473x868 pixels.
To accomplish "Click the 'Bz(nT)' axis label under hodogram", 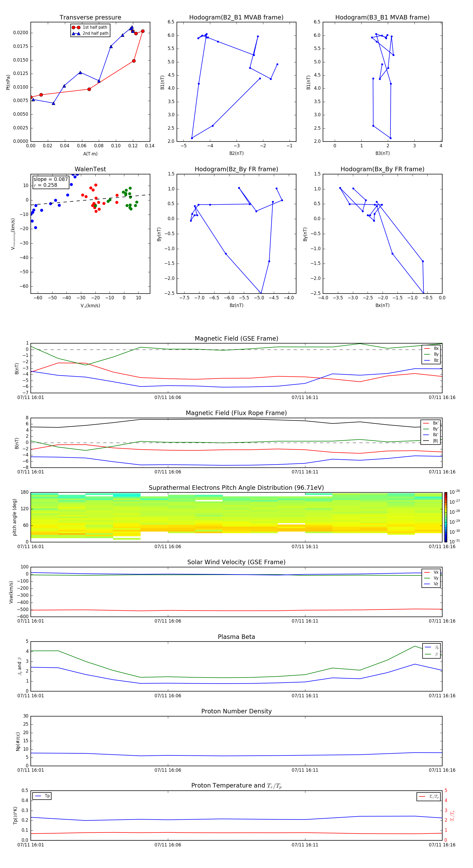I will tap(236, 305).
